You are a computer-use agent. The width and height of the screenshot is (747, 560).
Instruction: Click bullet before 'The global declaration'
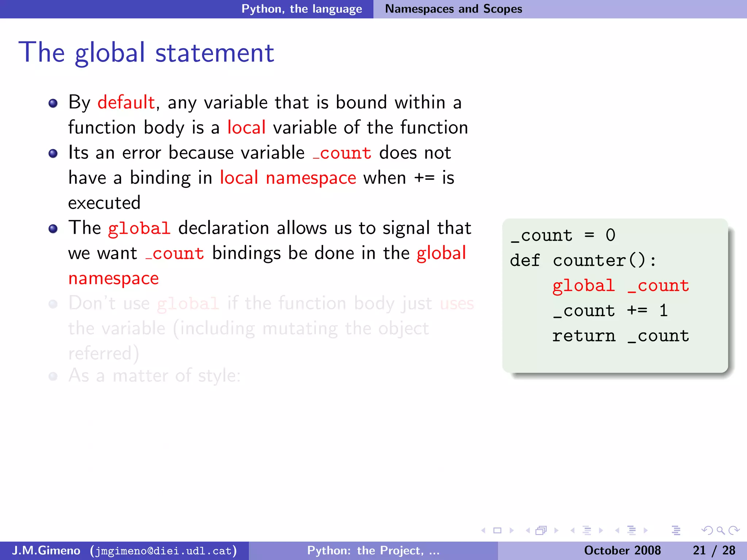click(x=53, y=229)
